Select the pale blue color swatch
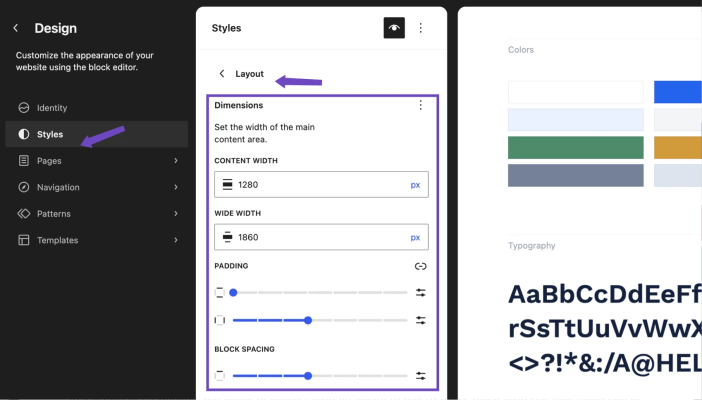 576,120
